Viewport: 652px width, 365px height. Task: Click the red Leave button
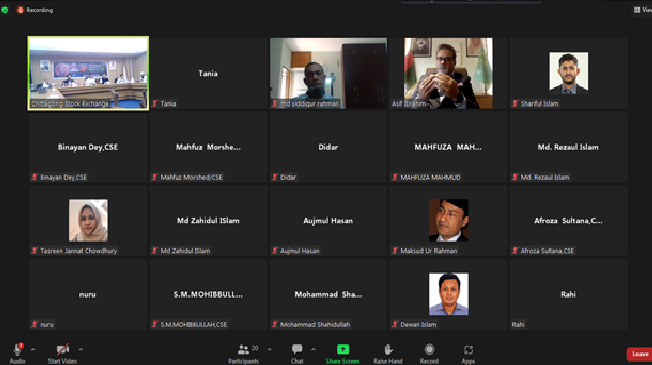click(x=640, y=354)
